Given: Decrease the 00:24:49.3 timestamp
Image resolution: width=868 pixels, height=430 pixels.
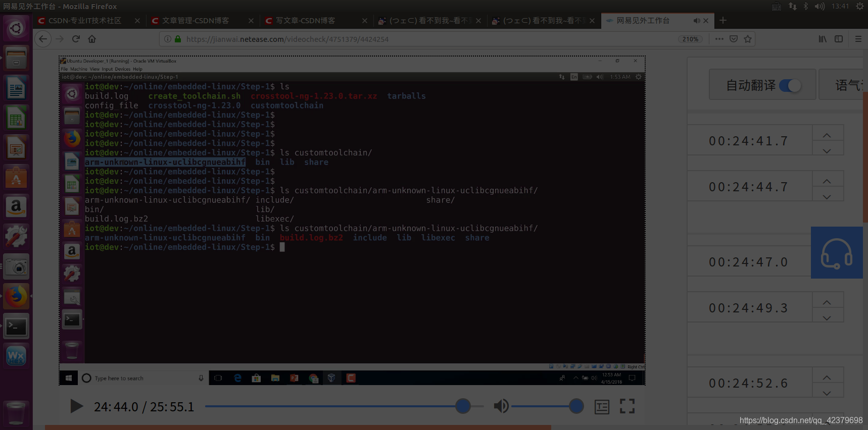Looking at the screenshot, I should (x=827, y=317).
